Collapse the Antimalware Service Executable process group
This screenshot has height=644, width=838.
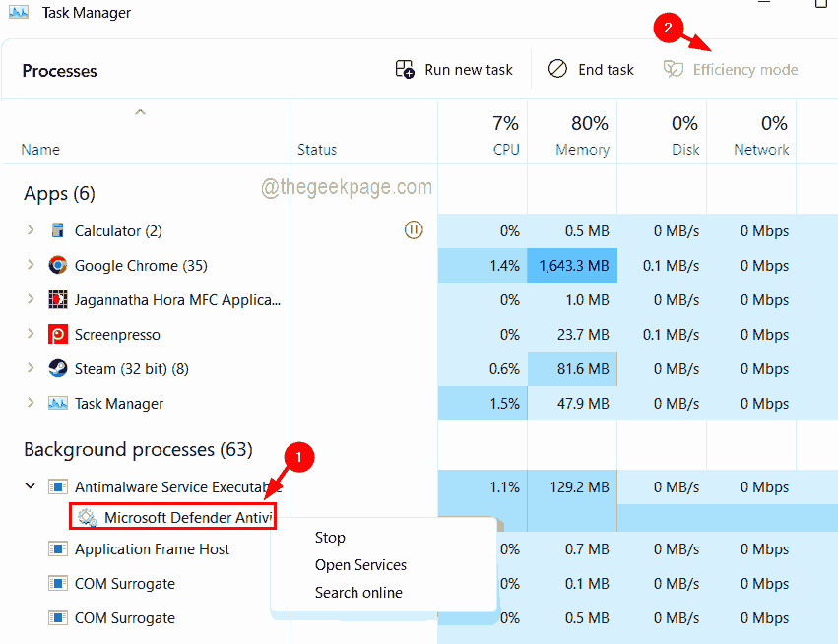click(x=29, y=485)
